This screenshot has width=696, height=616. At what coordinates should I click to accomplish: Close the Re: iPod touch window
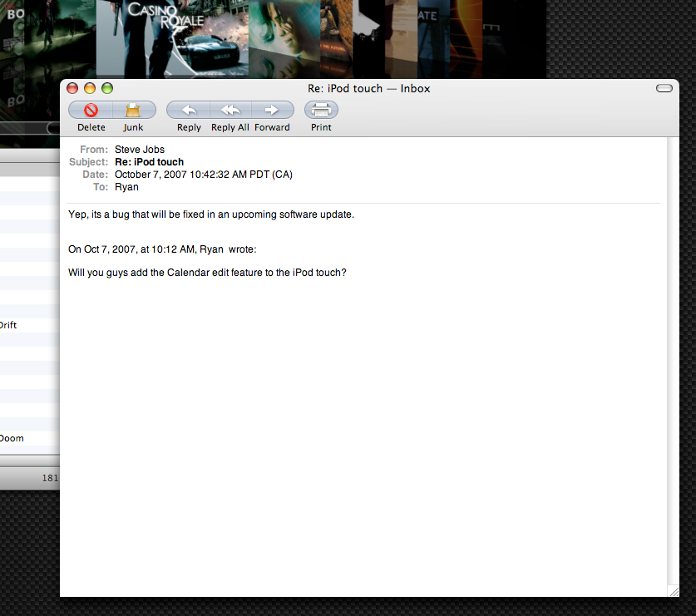pyautogui.click(x=72, y=88)
